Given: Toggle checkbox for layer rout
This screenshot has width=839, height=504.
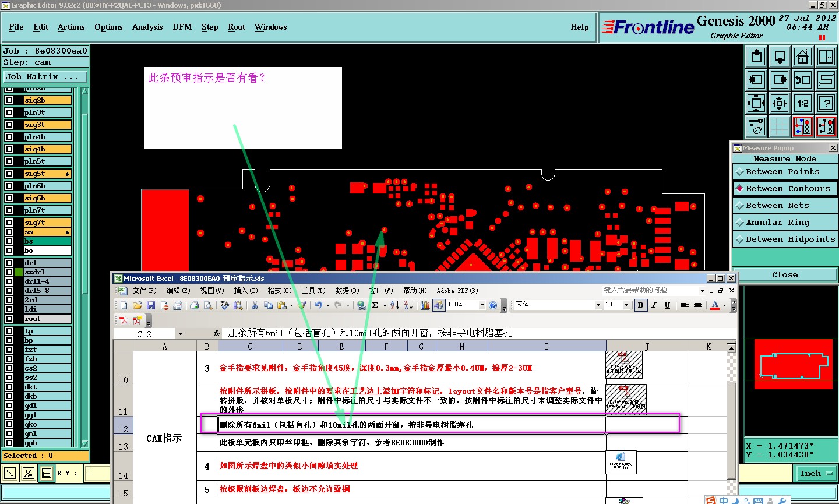Looking at the screenshot, I should (9, 319).
